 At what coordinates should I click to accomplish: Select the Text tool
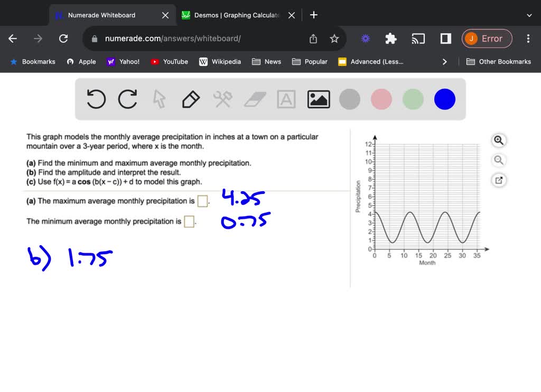click(286, 99)
